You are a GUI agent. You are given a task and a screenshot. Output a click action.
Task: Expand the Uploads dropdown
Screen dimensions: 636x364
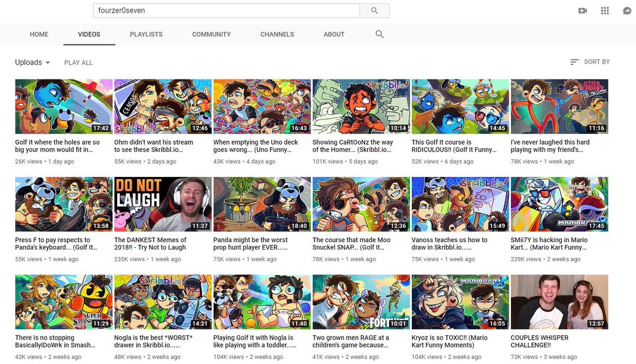point(33,63)
